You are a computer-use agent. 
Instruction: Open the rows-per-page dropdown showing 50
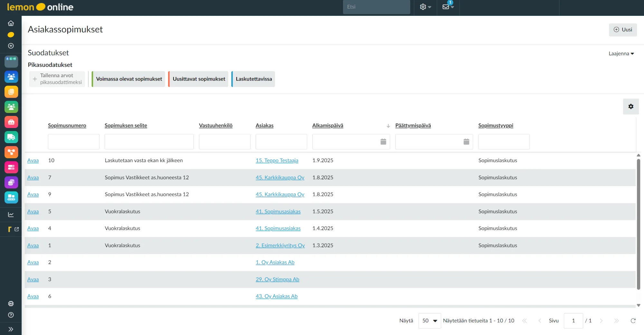pos(430,321)
